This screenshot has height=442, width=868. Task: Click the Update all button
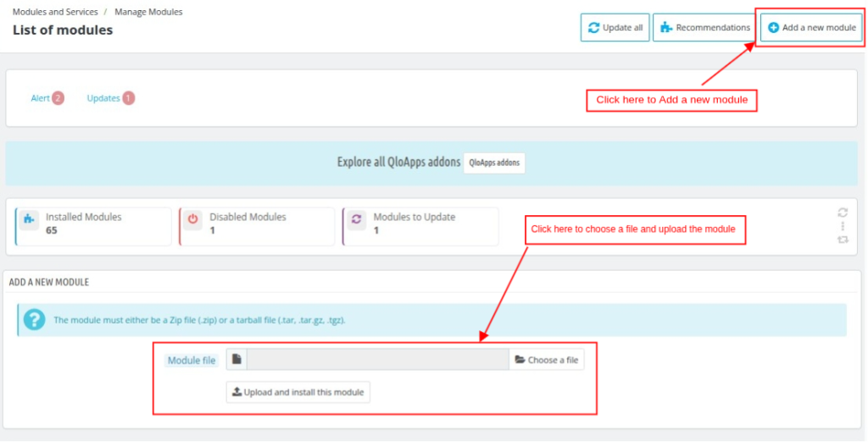click(x=615, y=28)
